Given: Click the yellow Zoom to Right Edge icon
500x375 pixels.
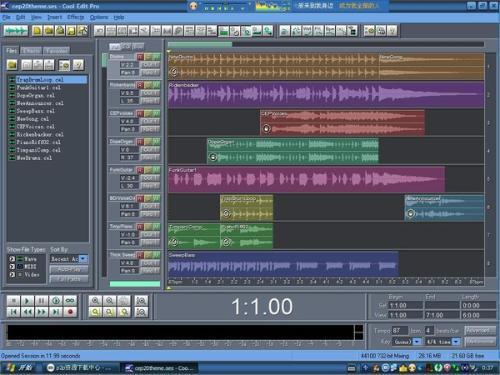Looking at the screenshot, I should click(110, 312).
